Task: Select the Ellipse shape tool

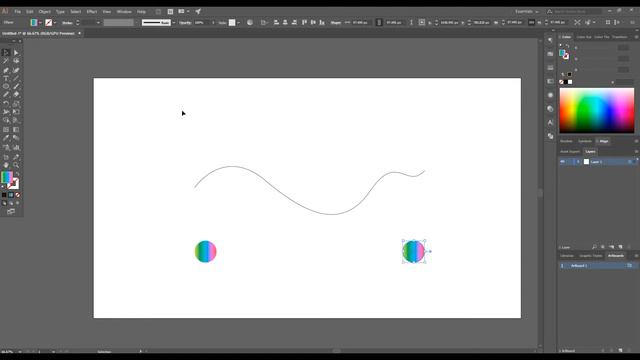Action: tap(6, 87)
